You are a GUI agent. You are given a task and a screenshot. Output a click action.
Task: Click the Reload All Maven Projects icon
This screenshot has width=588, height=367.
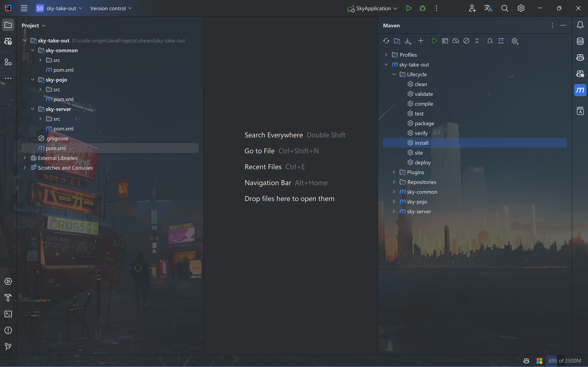point(386,41)
